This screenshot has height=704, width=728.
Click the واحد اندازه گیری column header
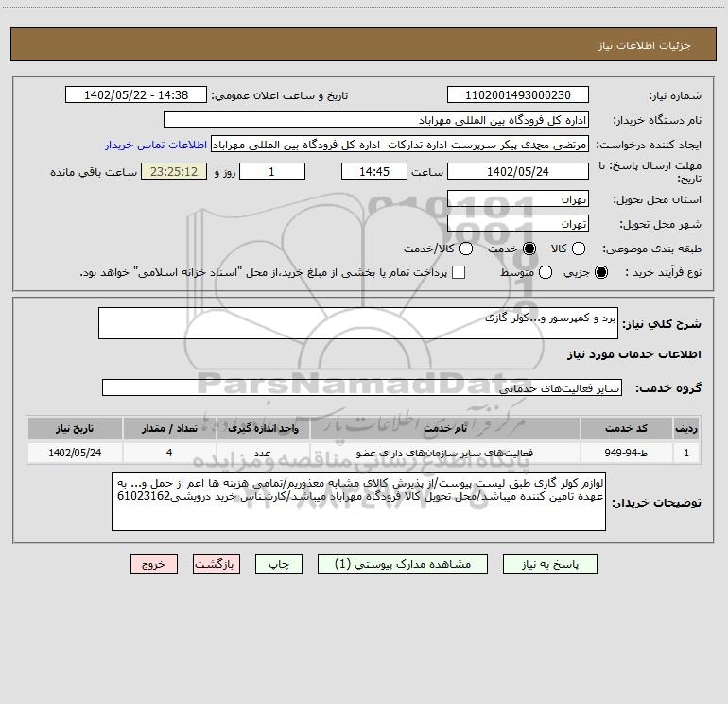point(263,428)
